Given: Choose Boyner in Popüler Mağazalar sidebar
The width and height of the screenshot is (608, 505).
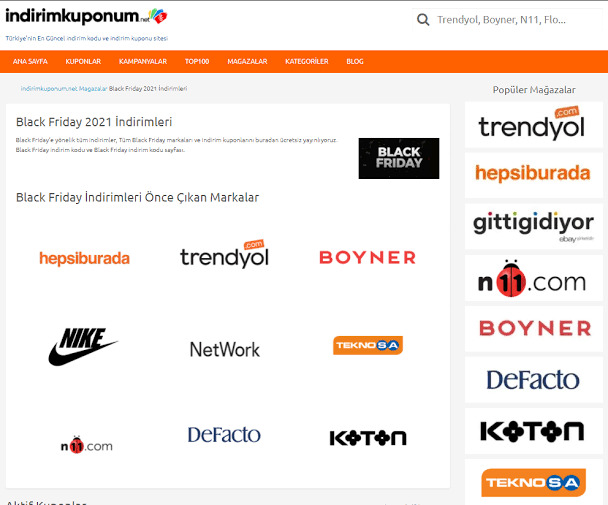Looking at the screenshot, I should pyautogui.click(x=534, y=329).
